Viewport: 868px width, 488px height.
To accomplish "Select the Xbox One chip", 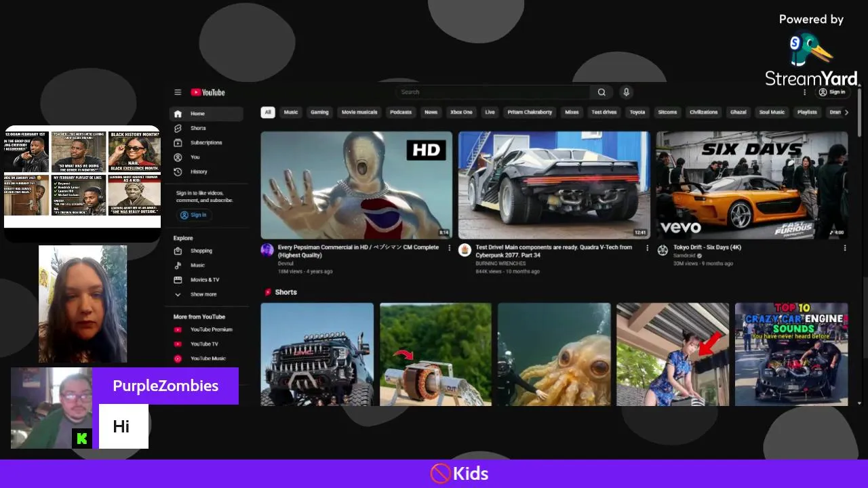I will click(x=461, y=113).
